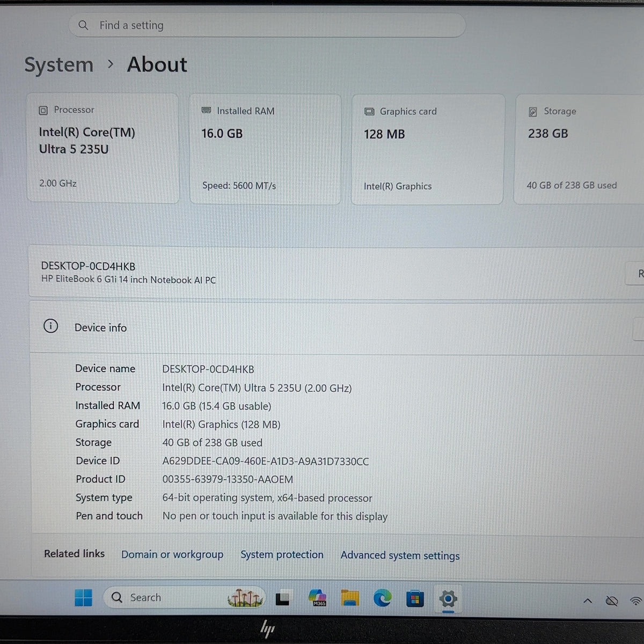This screenshot has height=644, width=644.
Task: Click the Storage drive icon
Action: (533, 112)
